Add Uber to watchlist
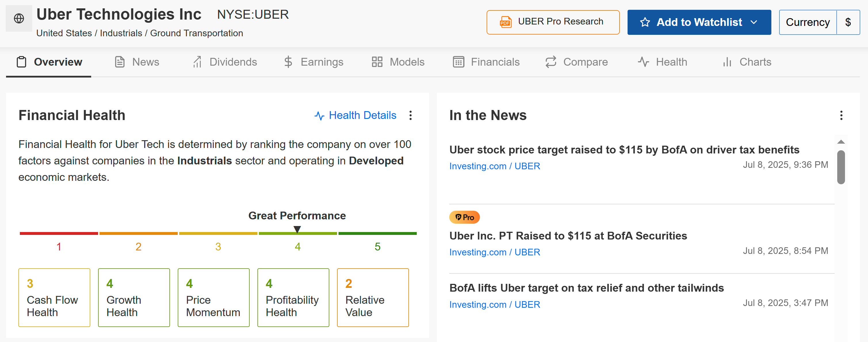The width and height of the screenshot is (868, 342). click(x=699, y=22)
